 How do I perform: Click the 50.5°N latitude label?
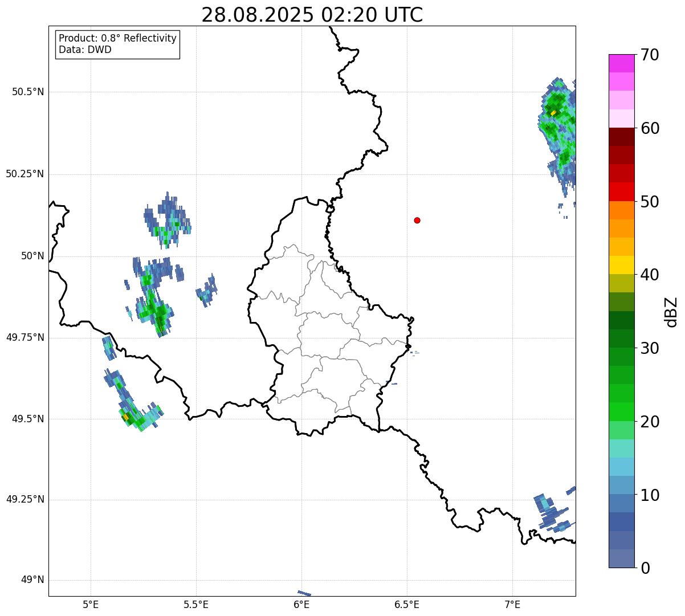(x=28, y=92)
